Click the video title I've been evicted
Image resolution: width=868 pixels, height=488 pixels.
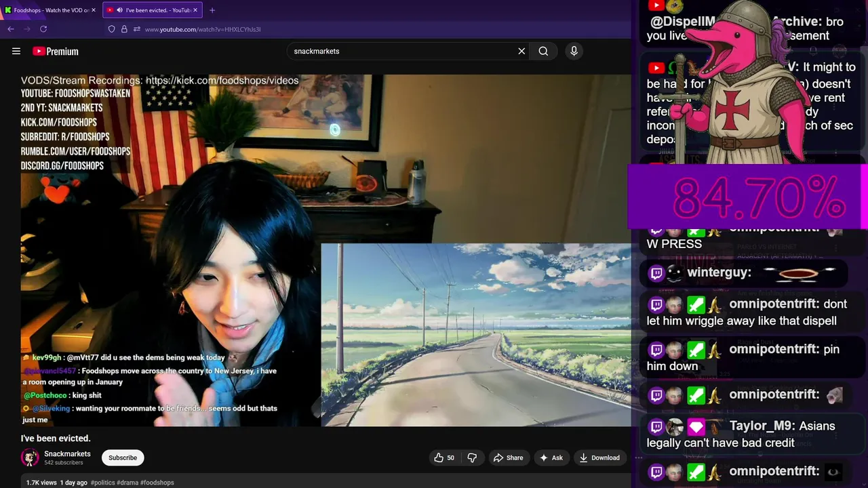point(56,439)
